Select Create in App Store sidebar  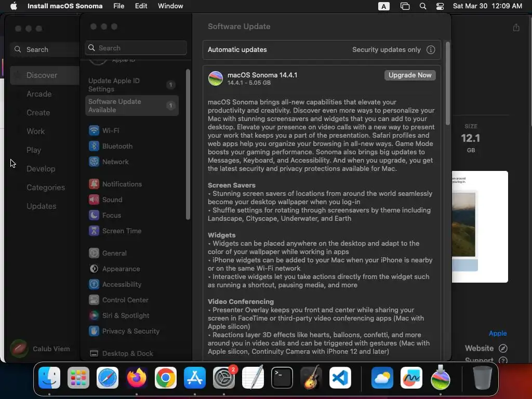point(45,113)
